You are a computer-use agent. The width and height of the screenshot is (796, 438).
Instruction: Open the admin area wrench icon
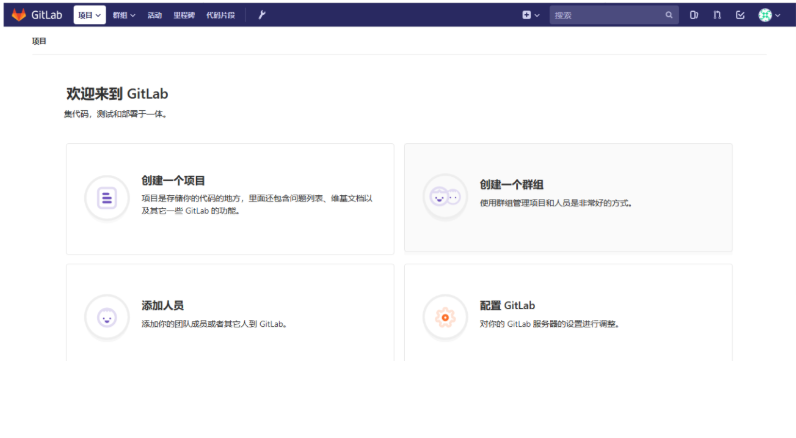coord(262,15)
